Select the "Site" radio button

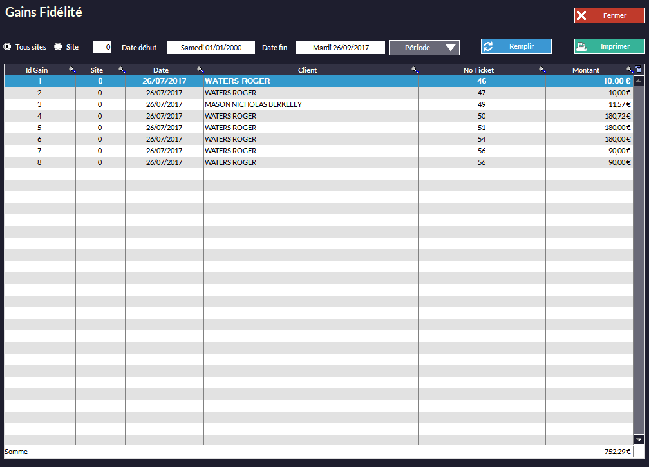click(x=57, y=47)
